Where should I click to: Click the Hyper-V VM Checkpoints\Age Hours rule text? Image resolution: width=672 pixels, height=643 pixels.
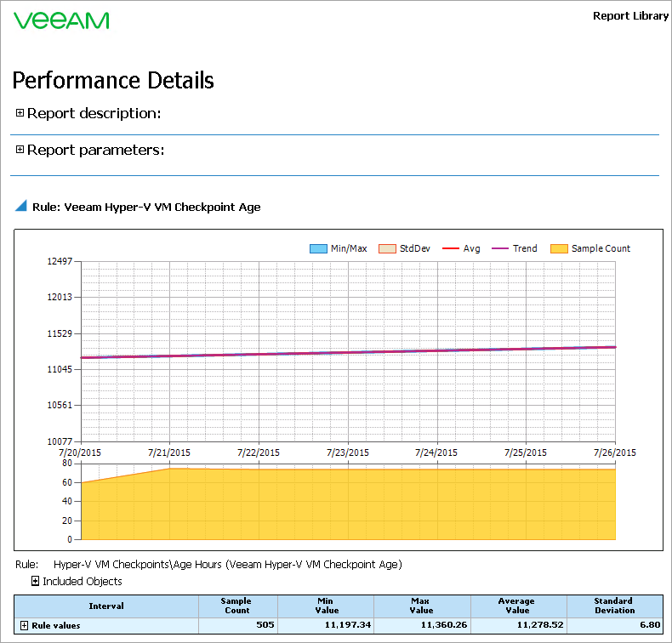pos(228,564)
